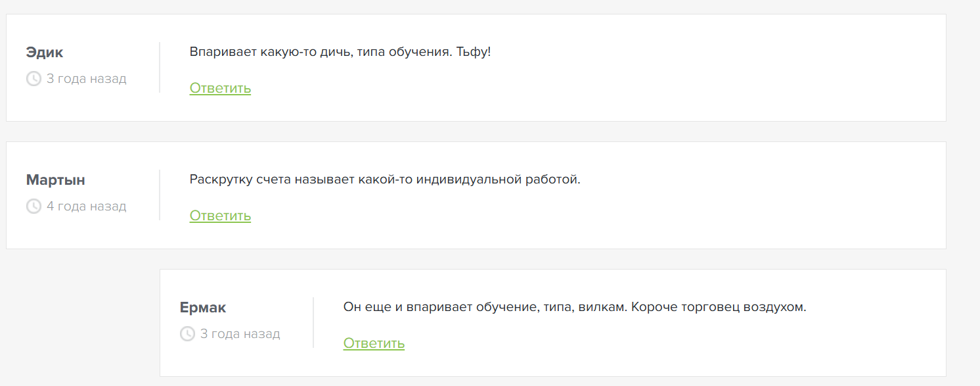
Task: Select the author name Ермак
Action: pos(203,308)
